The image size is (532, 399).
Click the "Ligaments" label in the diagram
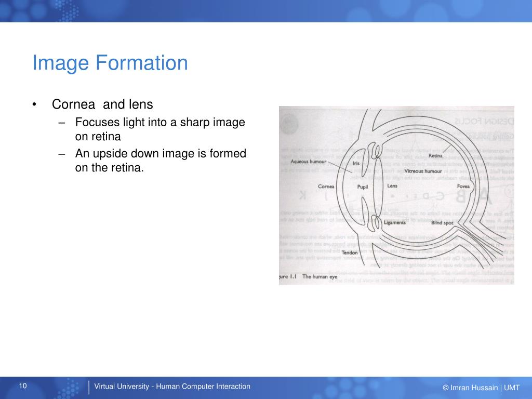pyautogui.click(x=395, y=222)
